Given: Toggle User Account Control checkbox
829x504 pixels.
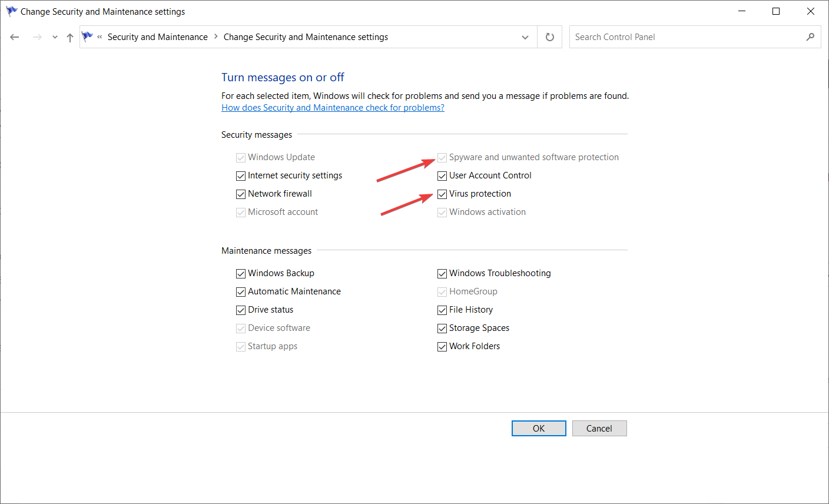Looking at the screenshot, I should pos(442,176).
